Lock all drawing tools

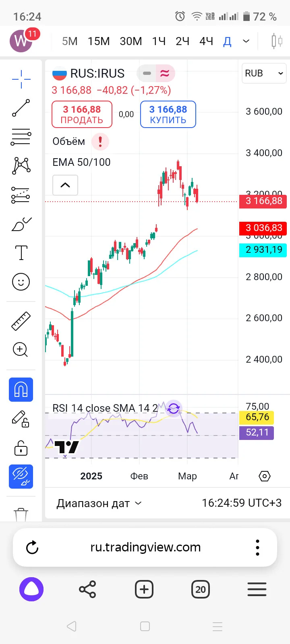[21, 448]
